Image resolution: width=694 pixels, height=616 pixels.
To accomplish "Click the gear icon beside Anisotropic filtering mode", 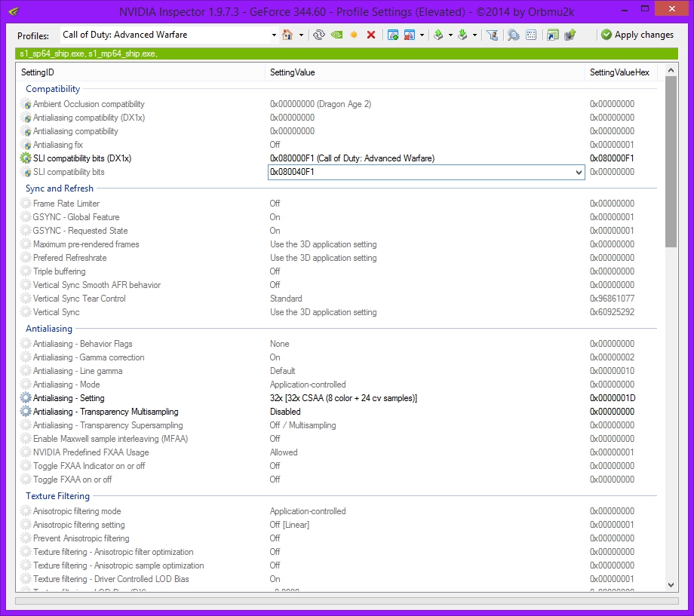I will [26, 511].
